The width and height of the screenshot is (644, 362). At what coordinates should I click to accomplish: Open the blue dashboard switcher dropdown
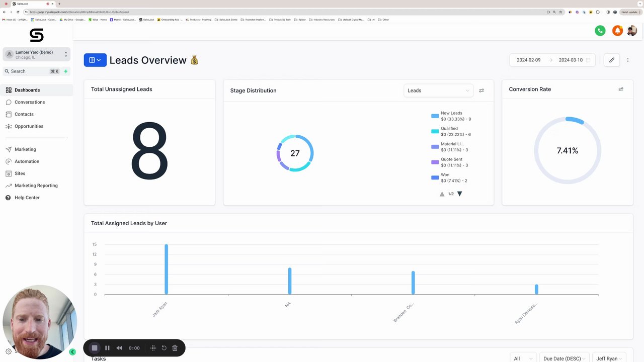[95, 60]
